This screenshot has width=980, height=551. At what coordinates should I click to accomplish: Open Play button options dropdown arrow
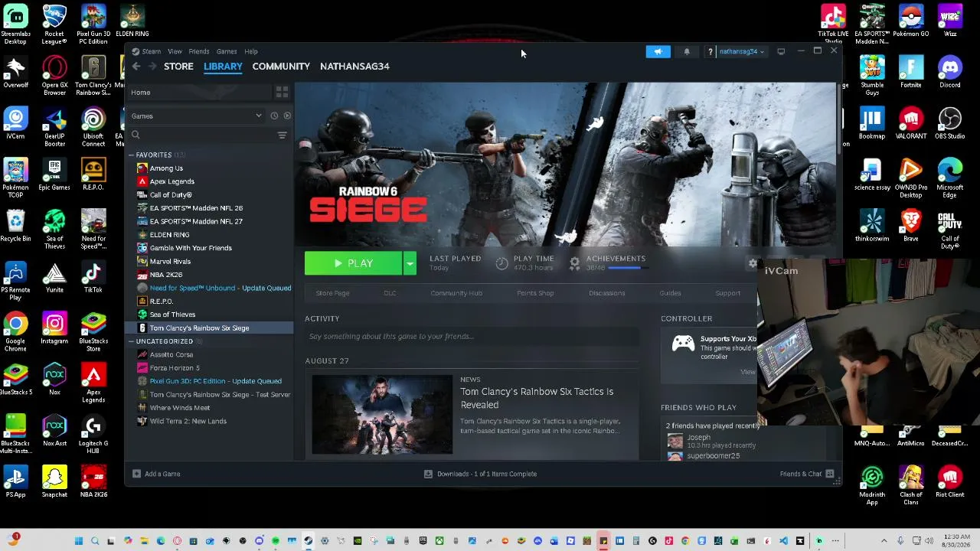(x=410, y=263)
